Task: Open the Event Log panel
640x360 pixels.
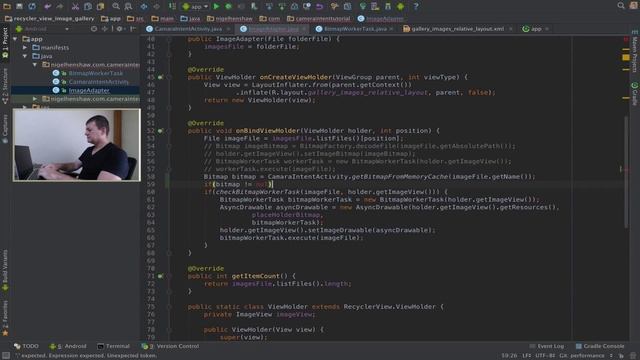Action: tap(547, 346)
